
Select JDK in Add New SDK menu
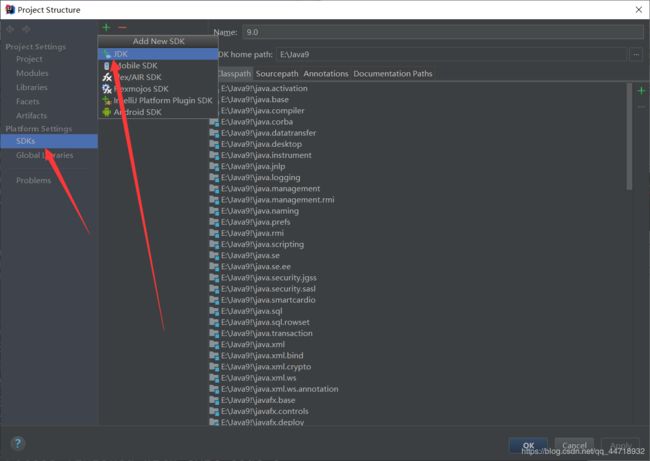(x=158, y=54)
